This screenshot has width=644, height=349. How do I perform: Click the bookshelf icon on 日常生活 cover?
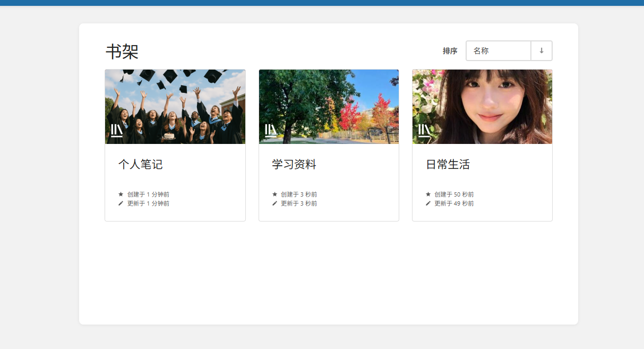(424, 131)
